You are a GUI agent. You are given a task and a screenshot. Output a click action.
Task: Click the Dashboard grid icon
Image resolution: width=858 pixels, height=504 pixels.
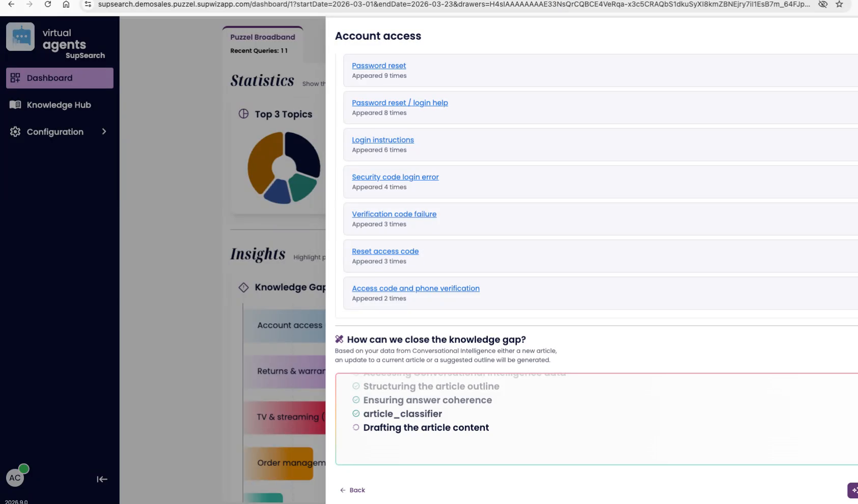[x=15, y=78]
